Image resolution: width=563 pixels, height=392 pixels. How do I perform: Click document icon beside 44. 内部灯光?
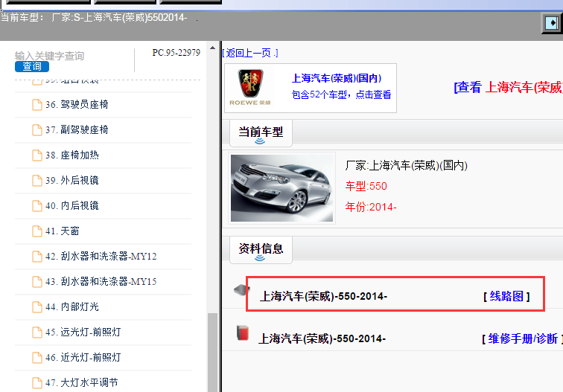click(x=37, y=307)
